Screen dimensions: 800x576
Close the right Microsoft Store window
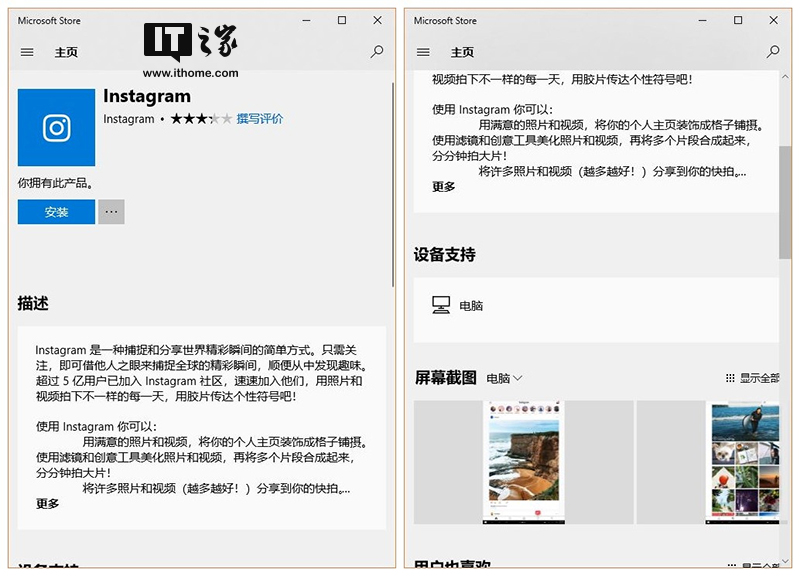click(773, 20)
